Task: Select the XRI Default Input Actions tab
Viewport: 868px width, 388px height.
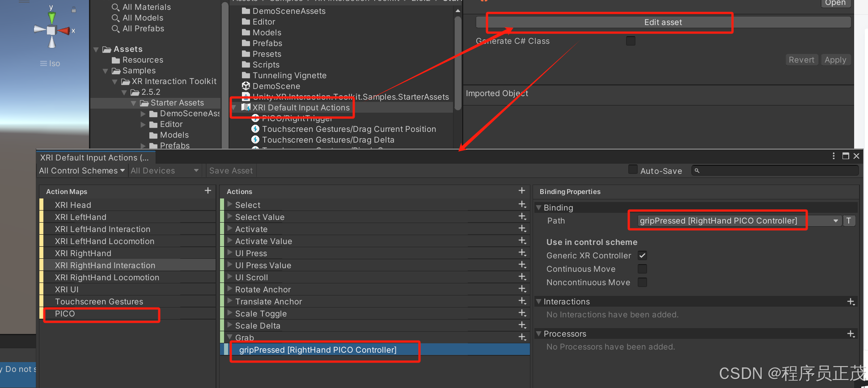Action: [95, 158]
